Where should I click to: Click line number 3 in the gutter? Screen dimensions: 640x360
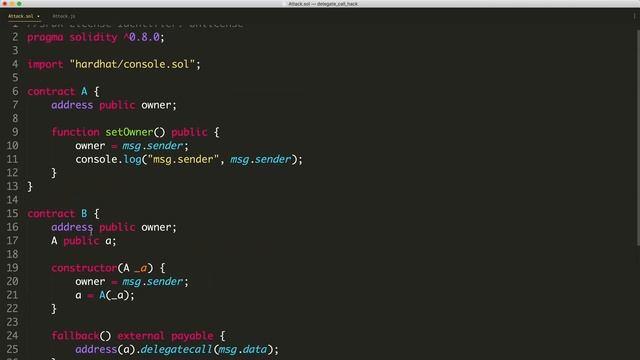click(15, 51)
